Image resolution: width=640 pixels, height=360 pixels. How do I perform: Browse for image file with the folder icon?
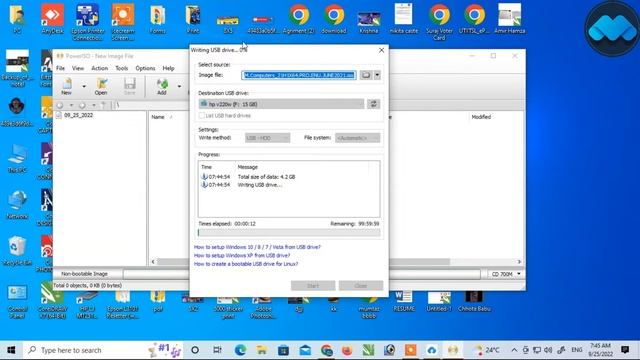pos(366,75)
